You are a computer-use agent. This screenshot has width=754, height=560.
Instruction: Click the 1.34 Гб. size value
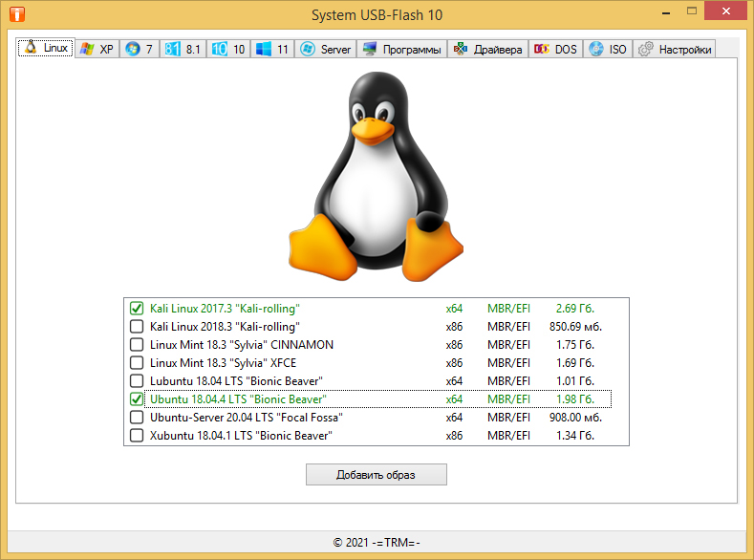click(x=575, y=436)
